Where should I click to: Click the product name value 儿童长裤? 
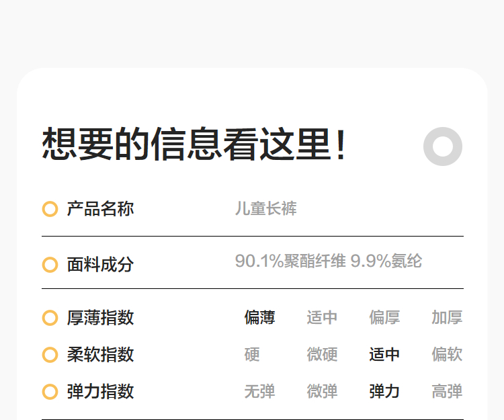tap(265, 209)
